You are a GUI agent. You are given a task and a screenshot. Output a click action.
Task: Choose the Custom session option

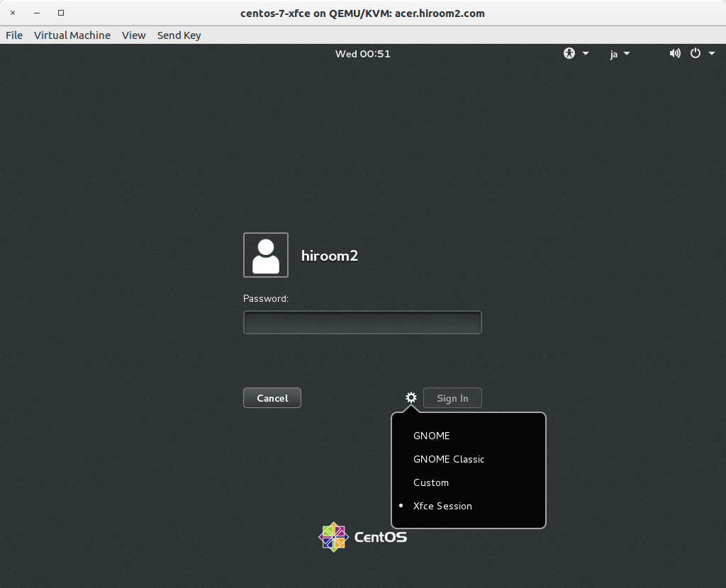(430, 482)
